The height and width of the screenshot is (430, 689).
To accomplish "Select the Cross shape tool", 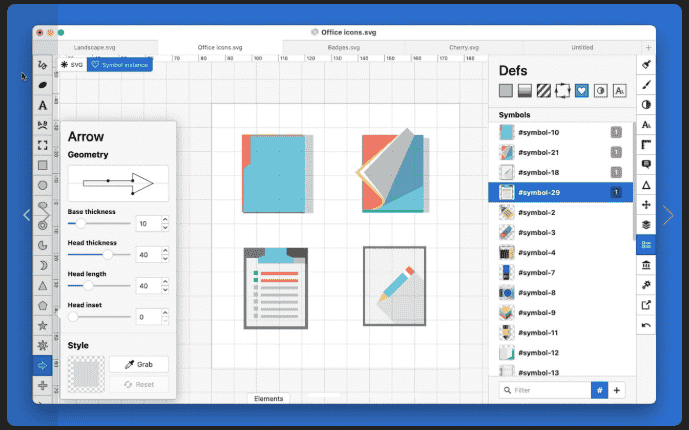I will 42,385.
